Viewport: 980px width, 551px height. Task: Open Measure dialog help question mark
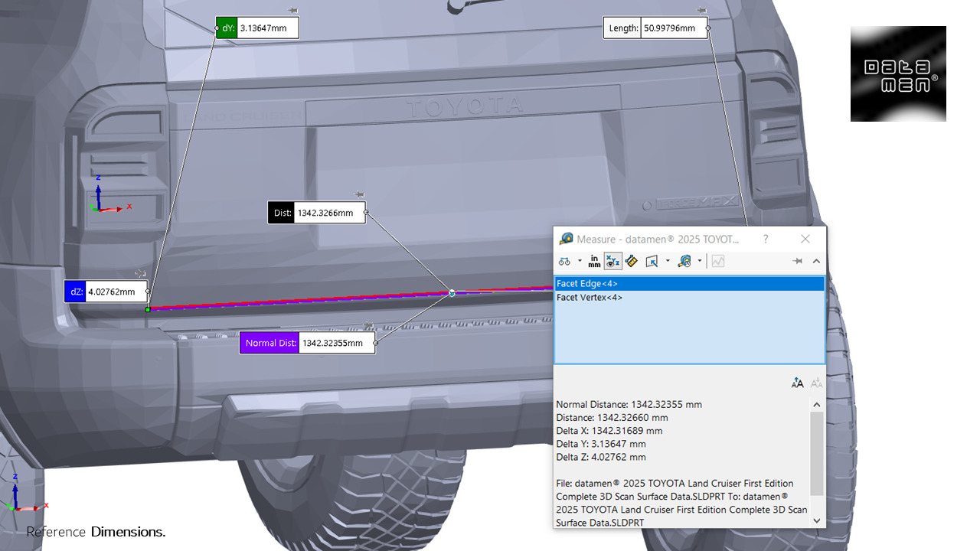766,240
